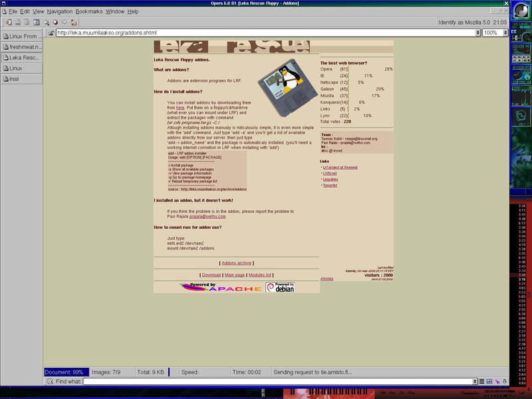Click the Powered by Apache banner

[221, 287]
